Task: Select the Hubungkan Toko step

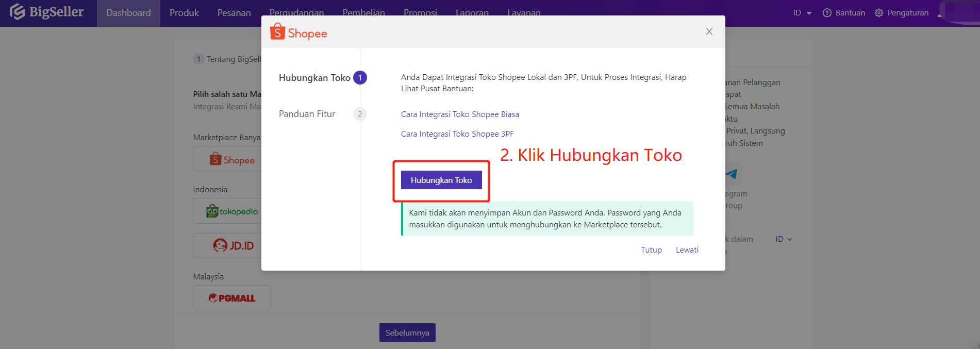Action: click(314, 78)
